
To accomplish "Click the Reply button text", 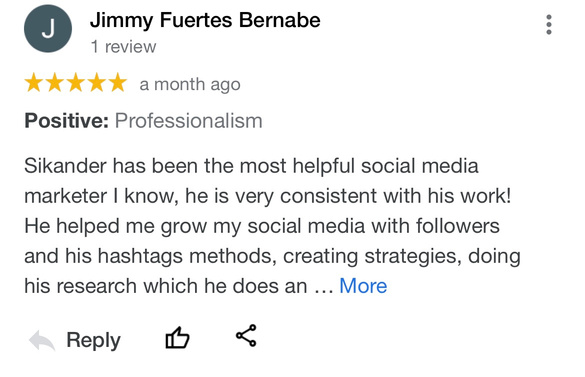I will pyautogui.click(x=93, y=340).
